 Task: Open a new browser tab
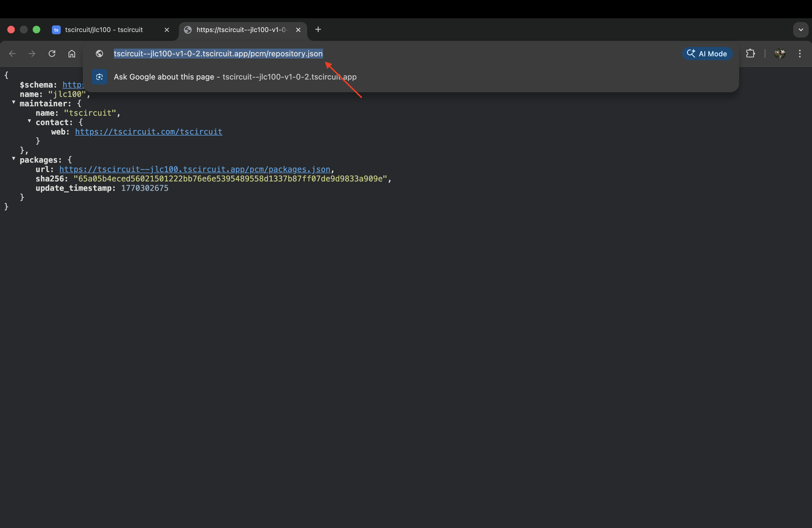click(318, 29)
